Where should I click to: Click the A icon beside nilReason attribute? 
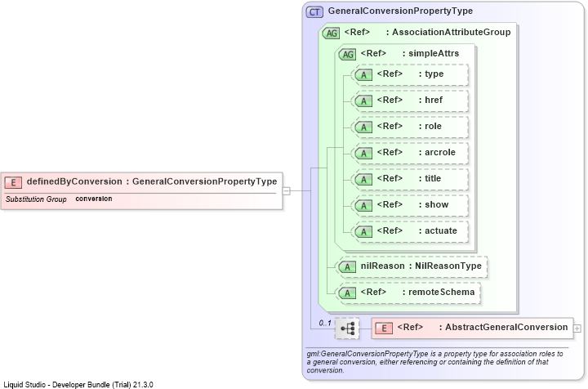(347, 267)
